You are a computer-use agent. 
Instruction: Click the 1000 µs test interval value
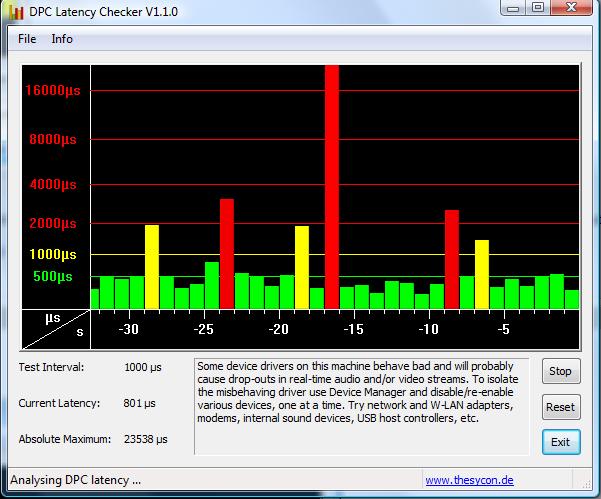point(143,367)
